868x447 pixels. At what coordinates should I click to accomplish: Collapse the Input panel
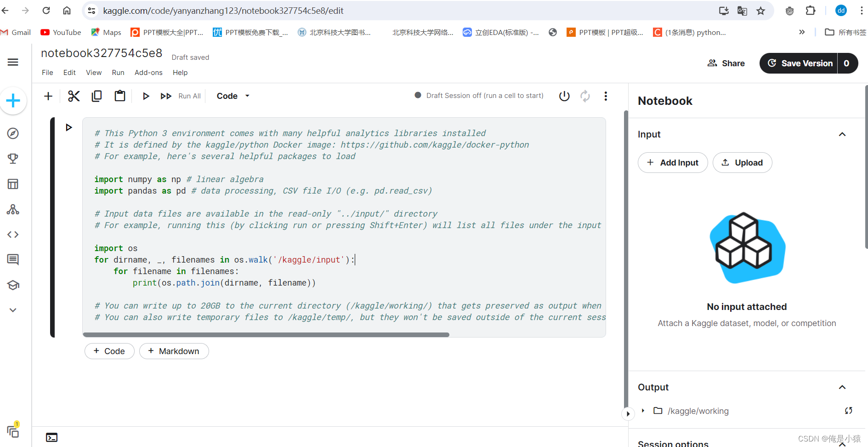[842, 134]
